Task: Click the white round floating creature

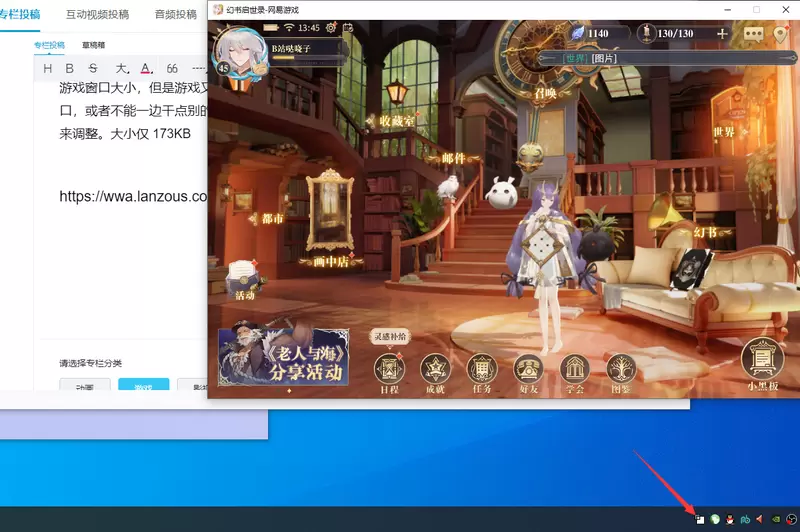Action: pyautogui.click(x=502, y=193)
